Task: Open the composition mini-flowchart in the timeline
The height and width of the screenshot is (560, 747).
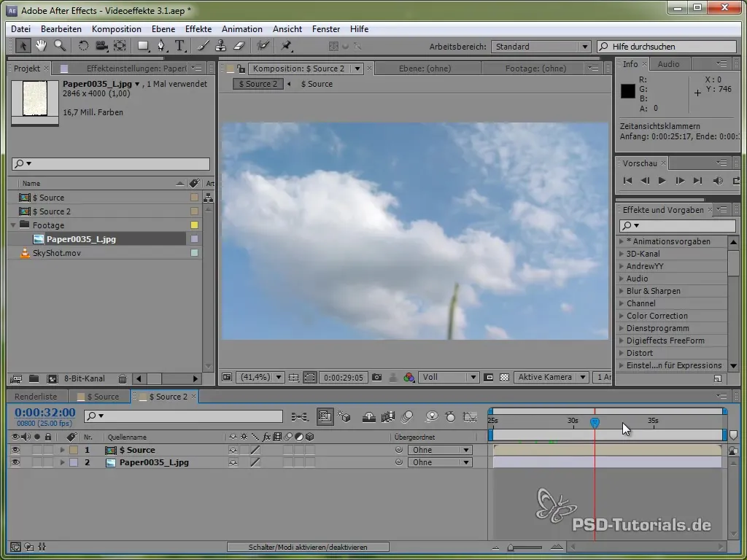Action: 299,417
